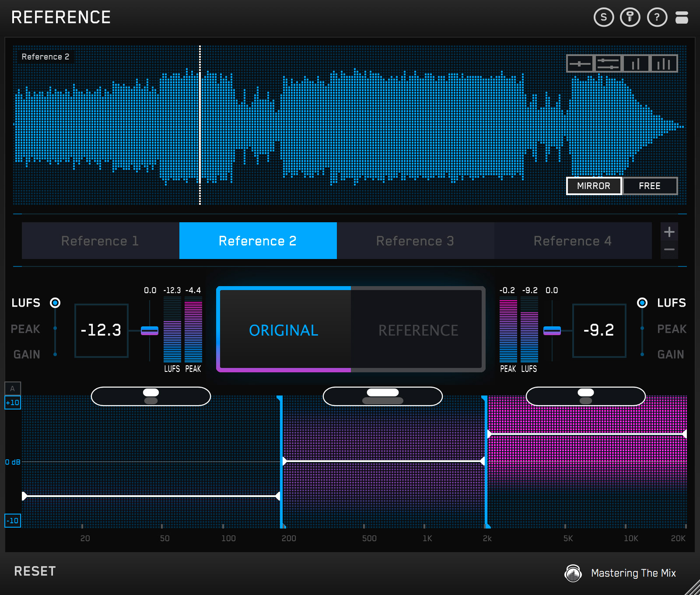The width and height of the screenshot is (700, 595).
Task: Open the license key icon
Action: (x=630, y=17)
